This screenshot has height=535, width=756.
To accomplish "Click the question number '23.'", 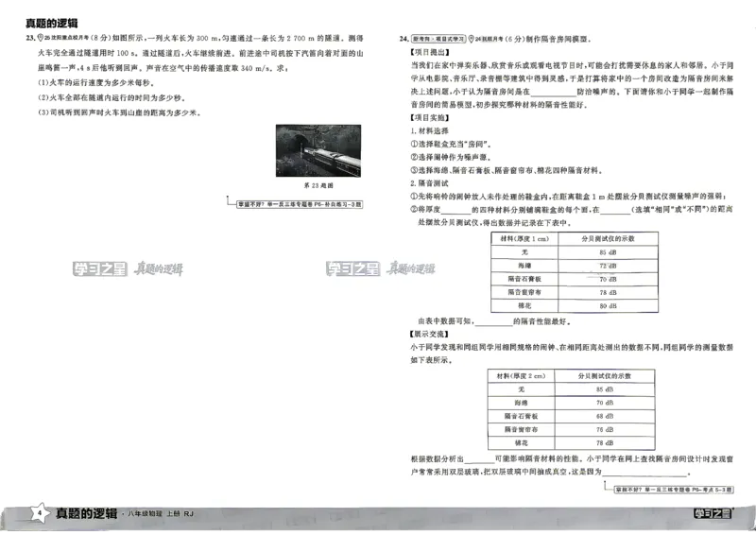I will (31, 38).
